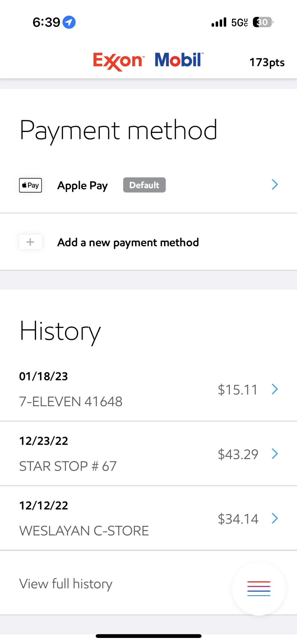Tap the battery indicator icon
This screenshot has width=297, height=644.
pyautogui.click(x=263, y=22)
